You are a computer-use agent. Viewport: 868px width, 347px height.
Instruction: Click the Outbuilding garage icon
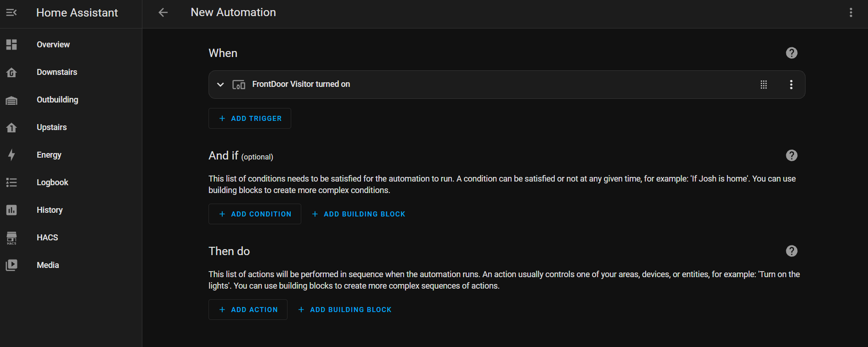pyautogui.click(x=11, y=100)
